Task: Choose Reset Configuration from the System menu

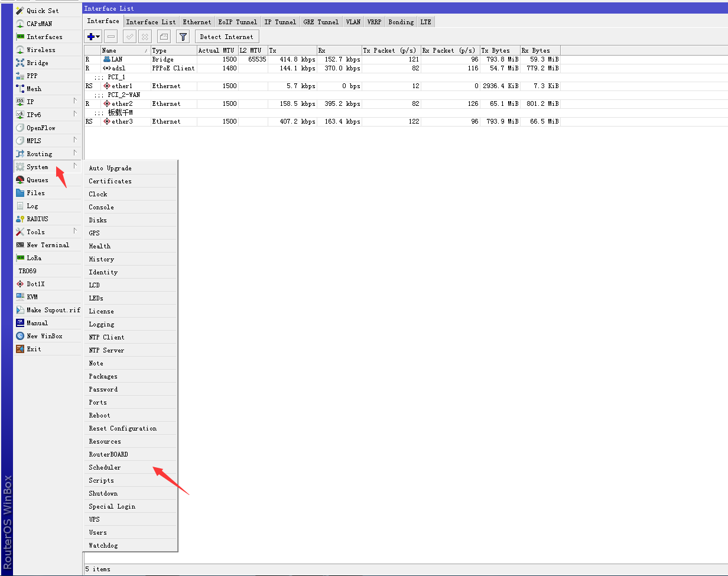Action: 131,428
